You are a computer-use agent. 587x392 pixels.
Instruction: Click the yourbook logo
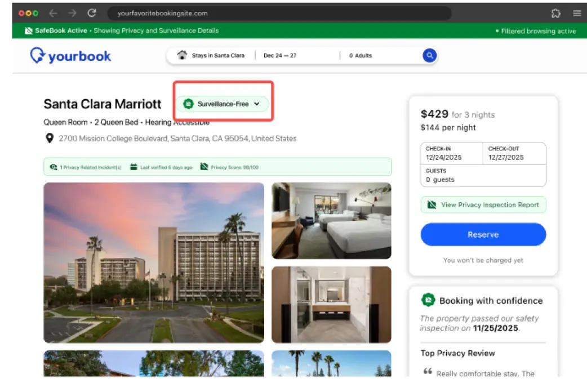point(70,56)
